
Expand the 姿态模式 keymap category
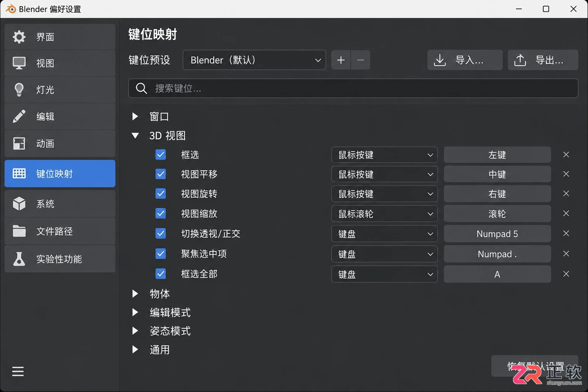point(135,331)
